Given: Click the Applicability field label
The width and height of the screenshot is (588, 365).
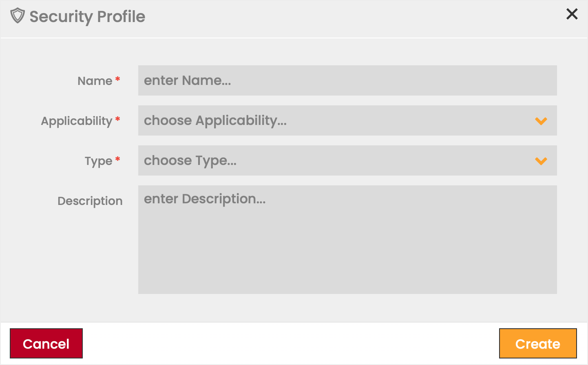Looking at the screenshot, I should point(77,121).
